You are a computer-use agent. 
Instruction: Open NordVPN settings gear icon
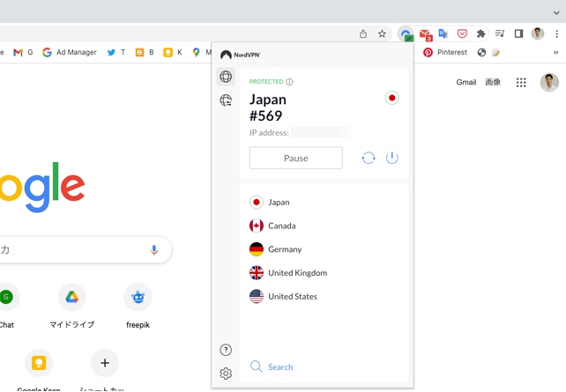click(226, 374)
